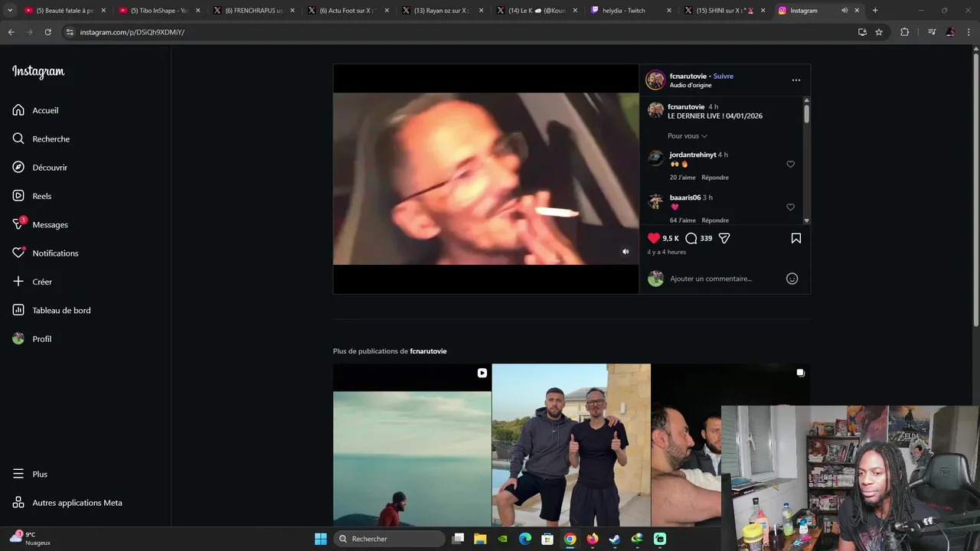The width and height of the screenshot is (980, 551).
Task: Open a new browser tab
Action: click(x=875, y=11)
